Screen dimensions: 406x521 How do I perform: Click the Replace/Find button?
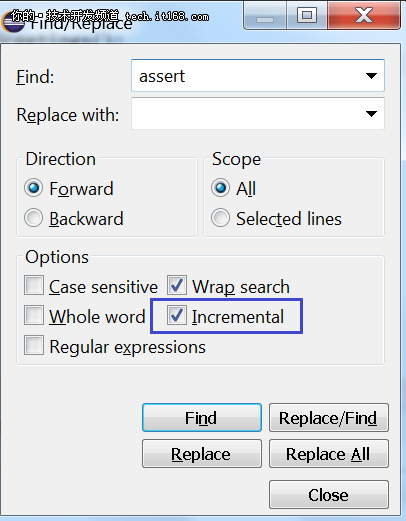pyautogui.click(x=329, y=418)
